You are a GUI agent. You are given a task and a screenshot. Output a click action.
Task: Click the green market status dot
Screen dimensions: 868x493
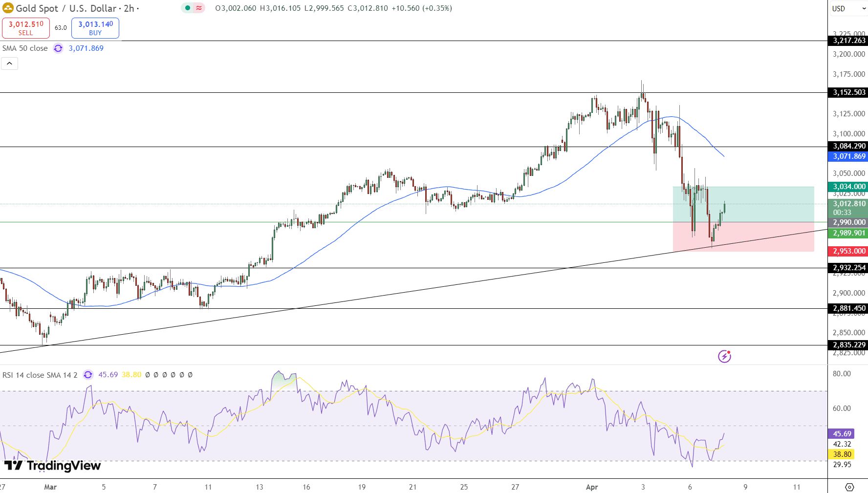187,8
